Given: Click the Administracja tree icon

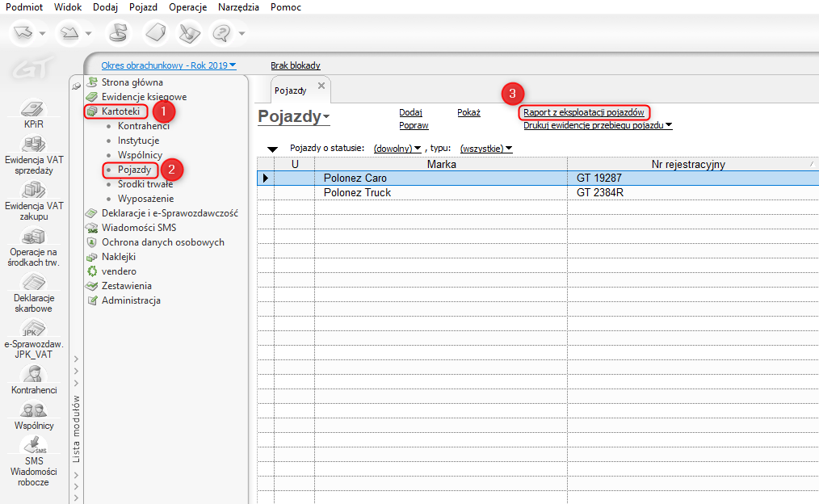Looking at the screenshot, I should (x=92, y=300).
